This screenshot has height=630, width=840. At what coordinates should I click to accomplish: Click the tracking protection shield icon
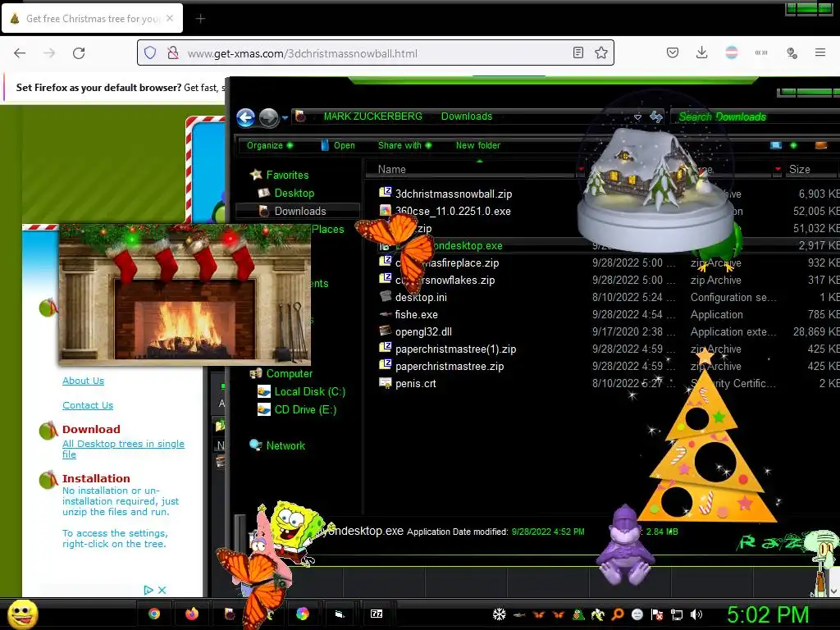(x=150, y=52)
